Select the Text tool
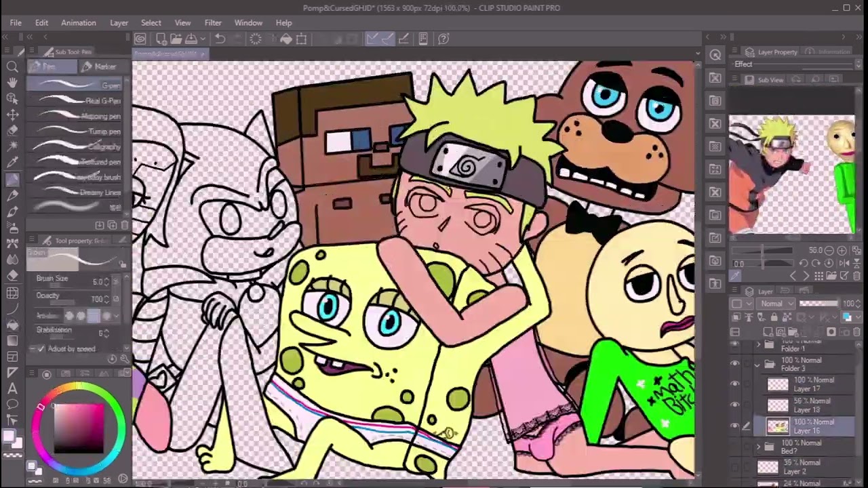The image size is (868, 488). 12,388
